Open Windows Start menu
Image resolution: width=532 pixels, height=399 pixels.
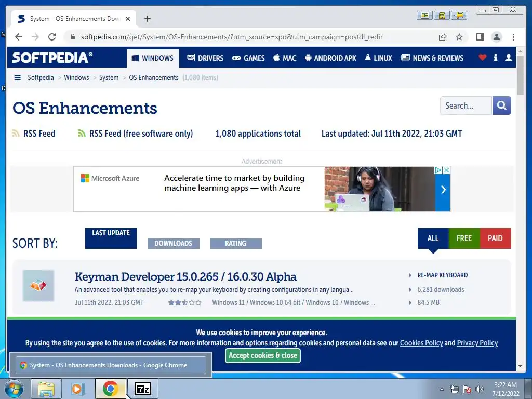pos(14,389)
